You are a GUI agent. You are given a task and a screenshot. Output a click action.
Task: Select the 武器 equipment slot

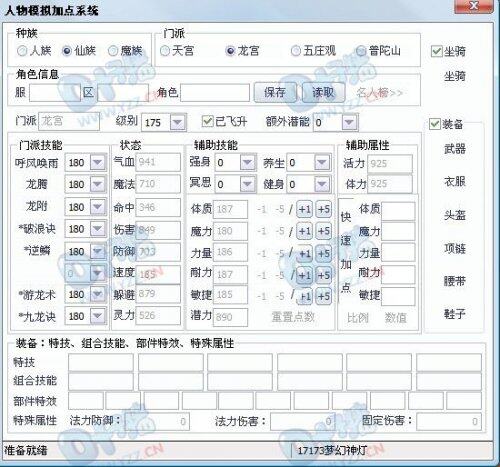[x=455, y=149]
